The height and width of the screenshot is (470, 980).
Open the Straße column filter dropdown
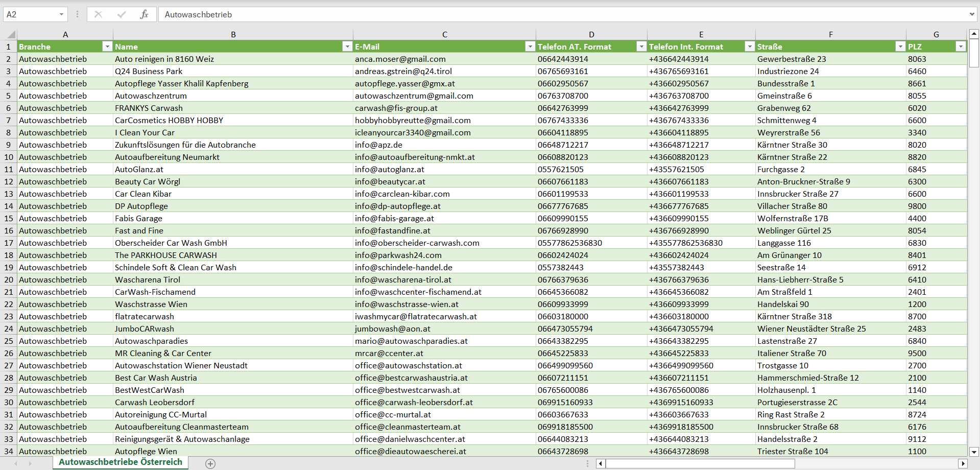(900, 46)
